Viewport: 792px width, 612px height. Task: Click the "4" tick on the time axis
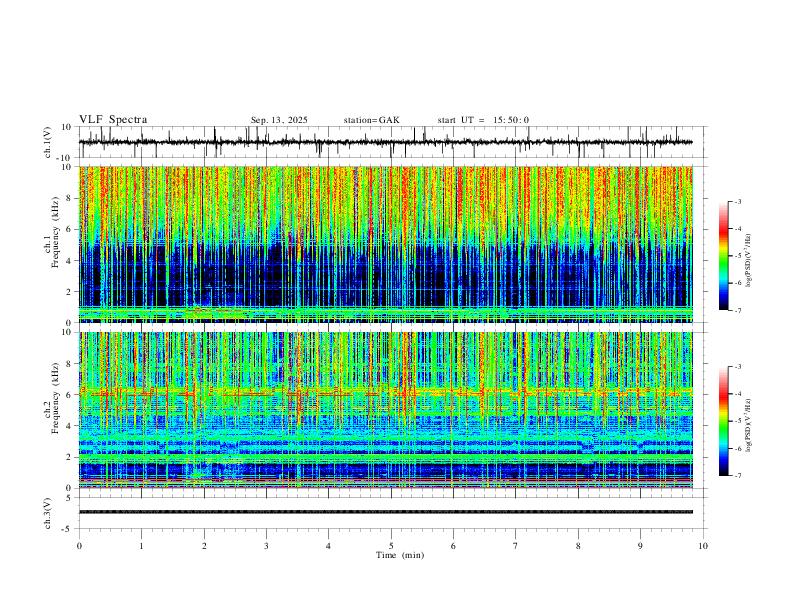pyautogui.click(x=328, y=546)
